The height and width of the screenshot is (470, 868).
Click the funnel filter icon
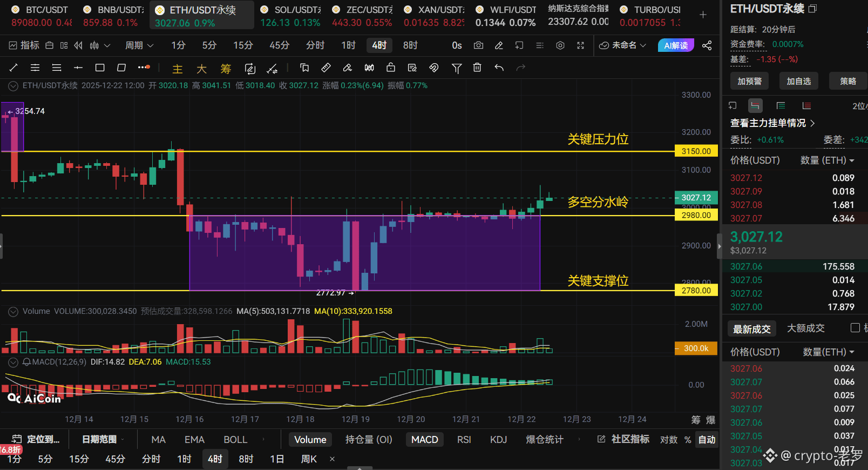[457, 68]
